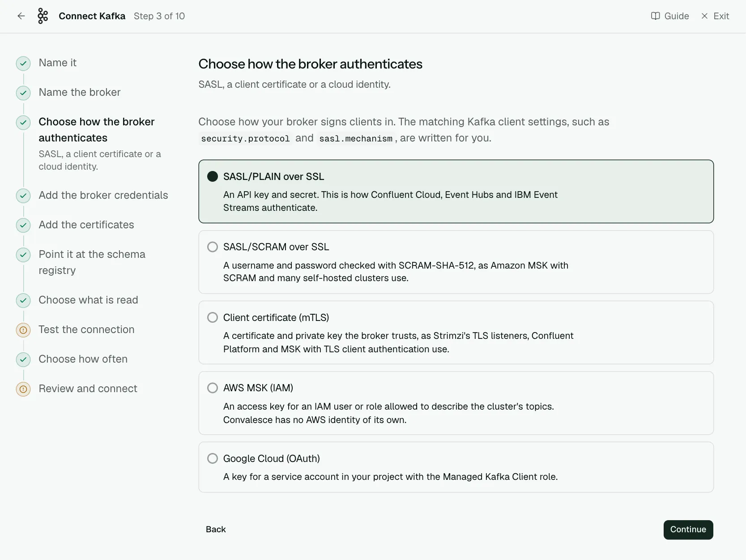The image size is (746, 560).
Task: Click checkmark icon beside Choose what is read
Action: 23,300
